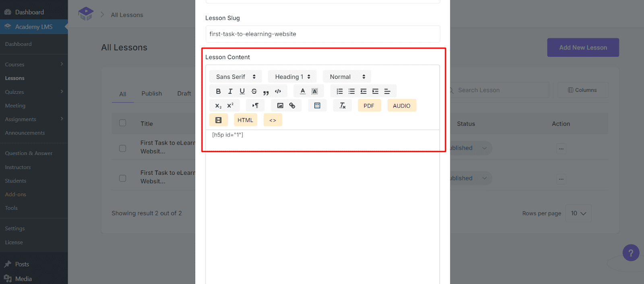This screenshot has height=284, width=644.
Task: Select the first lesson row checkbox
Action: (x=123, y=148)
